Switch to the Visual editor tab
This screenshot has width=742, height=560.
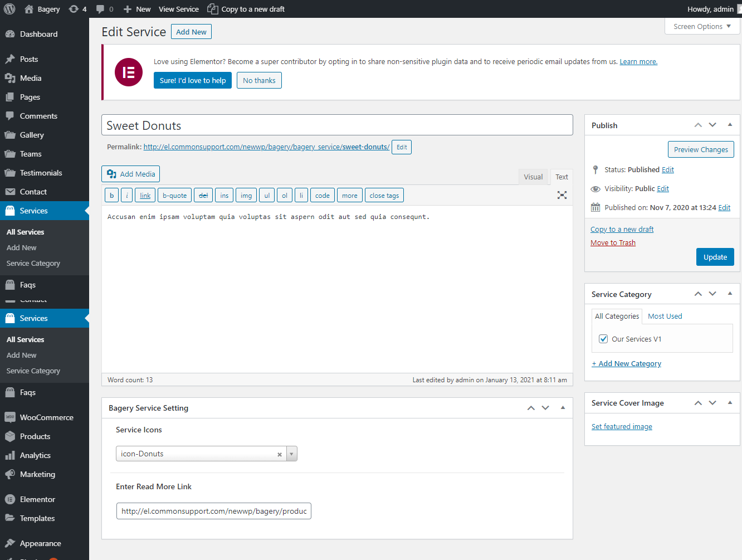coord(533,177)
